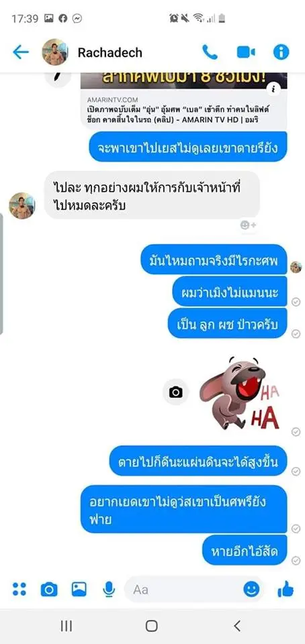Tap the microphone voice message icon
305x644 pixels.
(109, 590)
